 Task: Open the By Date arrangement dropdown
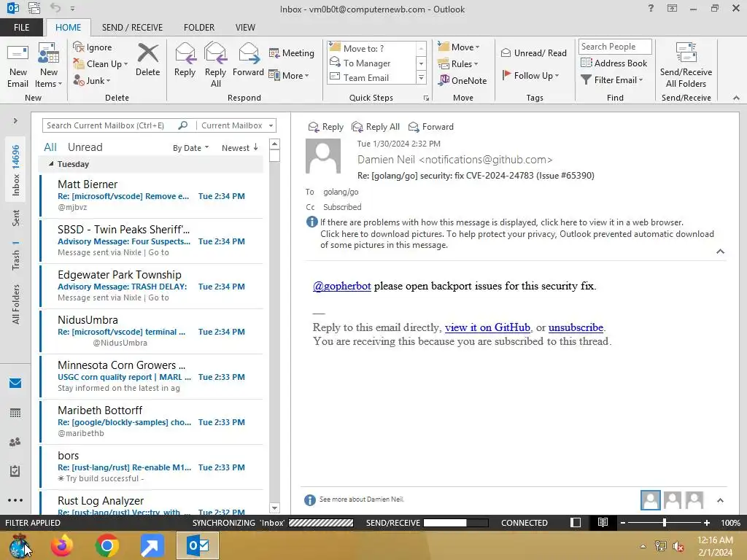(x=190, y=148)
